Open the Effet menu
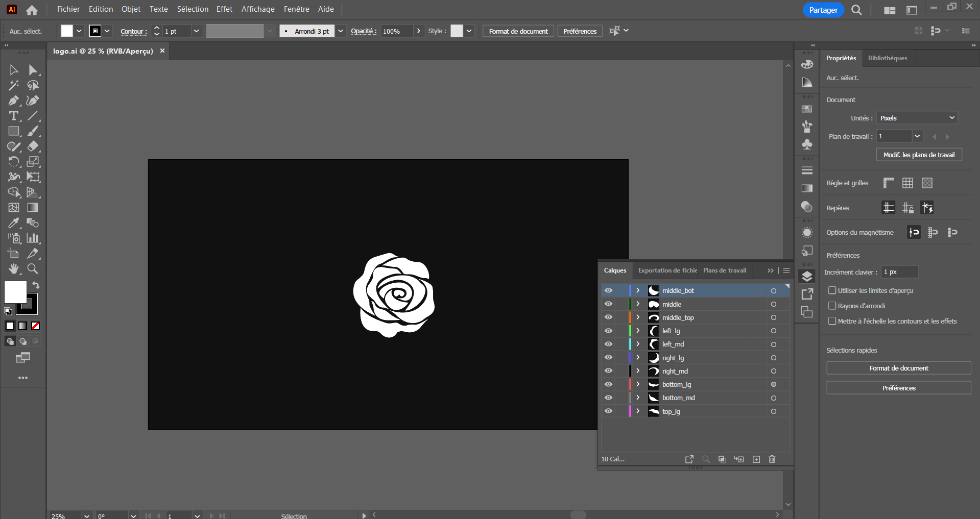This screenshot has width=980, height=519. [x=224, y=9]
